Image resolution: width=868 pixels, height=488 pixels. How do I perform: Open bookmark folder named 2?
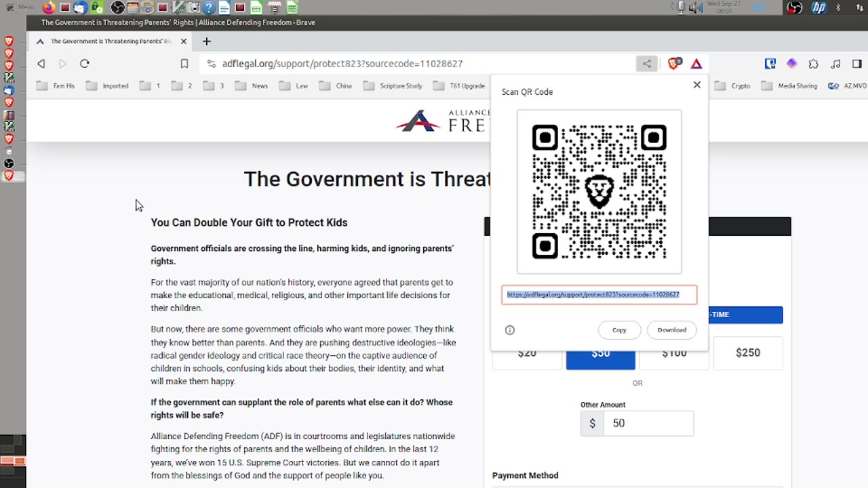(x=182, y=86)
